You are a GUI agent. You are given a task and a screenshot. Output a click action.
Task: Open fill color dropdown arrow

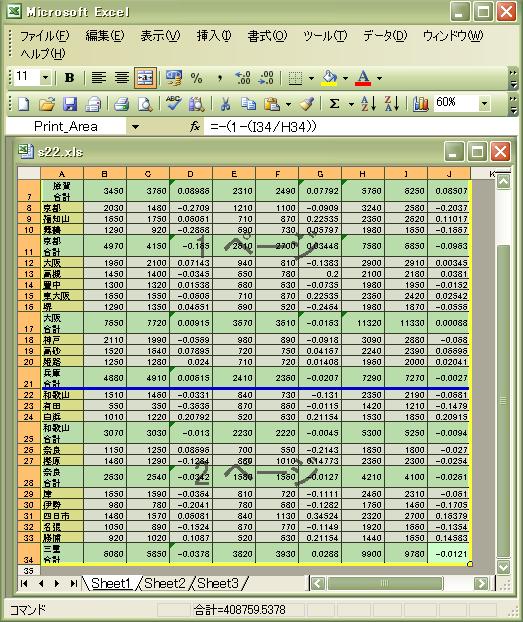(x=345, y=78)
